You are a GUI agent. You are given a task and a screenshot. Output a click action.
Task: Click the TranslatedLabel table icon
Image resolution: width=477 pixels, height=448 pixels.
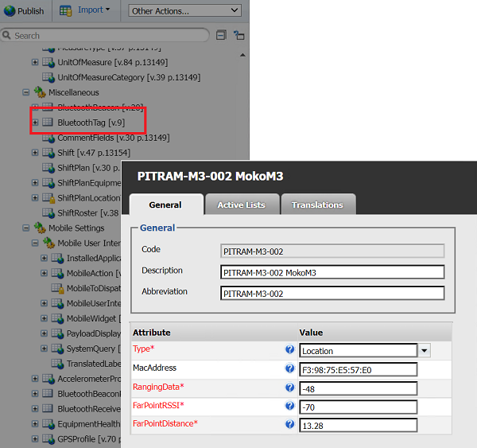[x=57, y=364]
